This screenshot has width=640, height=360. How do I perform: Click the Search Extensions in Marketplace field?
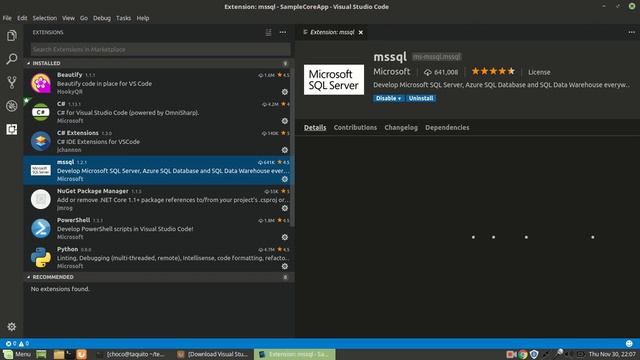pyautogui.click(x=160, y=49)
